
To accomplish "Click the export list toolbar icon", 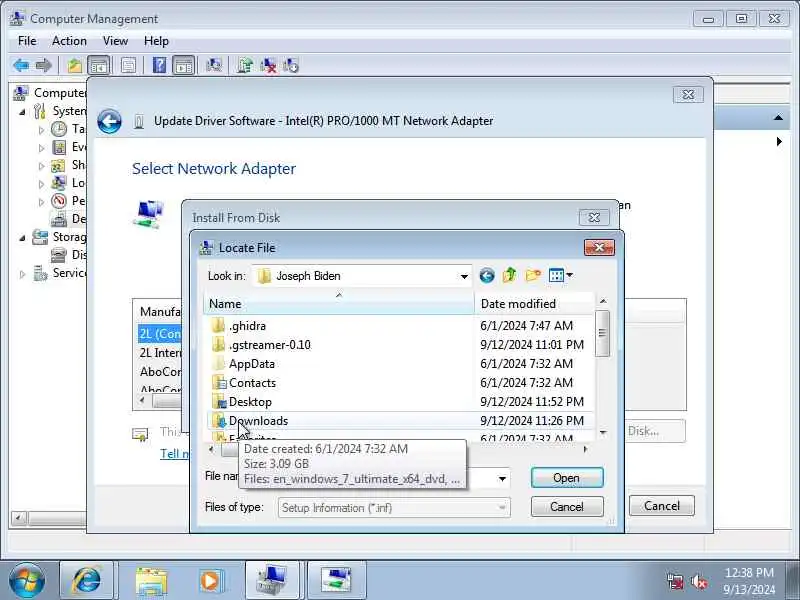I will 129,65.
